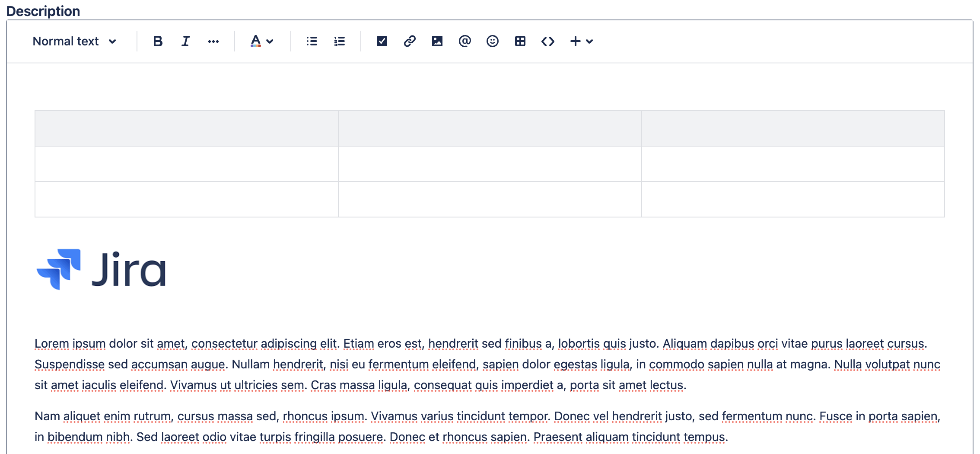Place cursor in the Lorem ipsum paragraph

(487, 364)
